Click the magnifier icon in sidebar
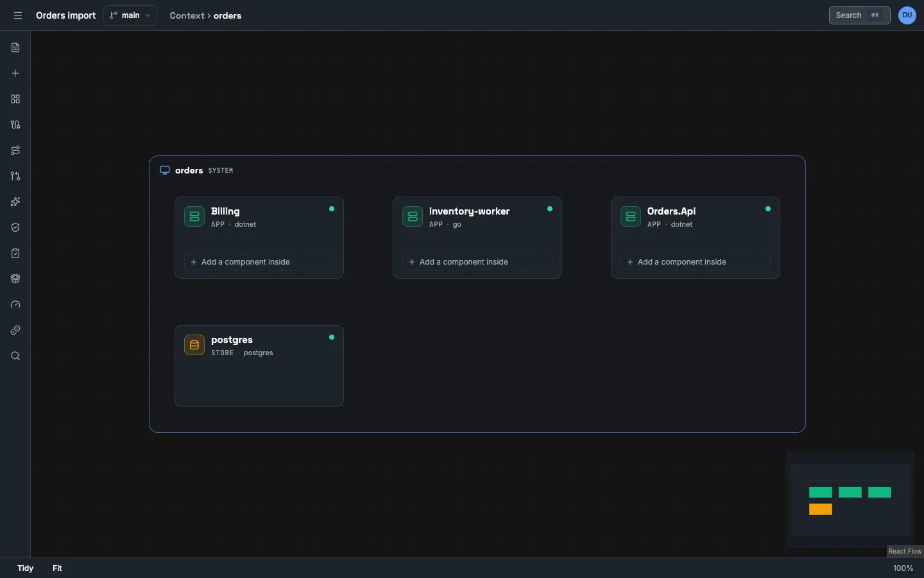The height and width of the screenshot is (578, 924). pyautogui.click(x=15, y=356)
